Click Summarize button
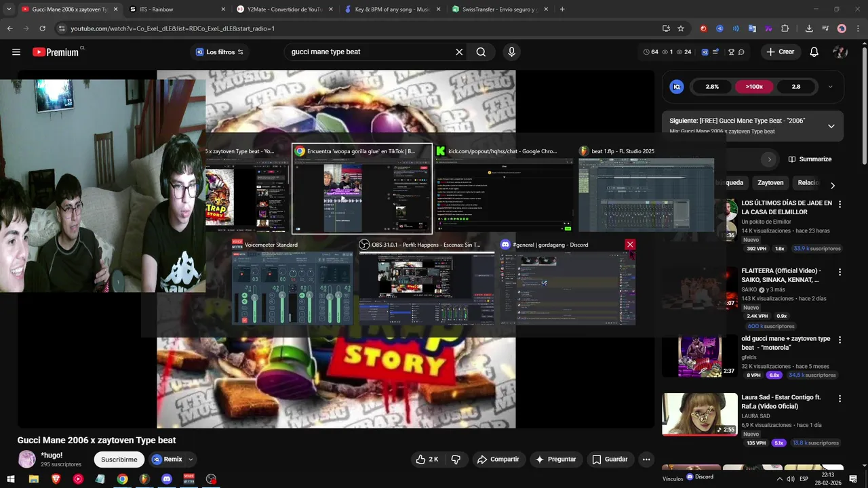The width and height of the screenshot is (868, 488). click(x=810, y=159)
